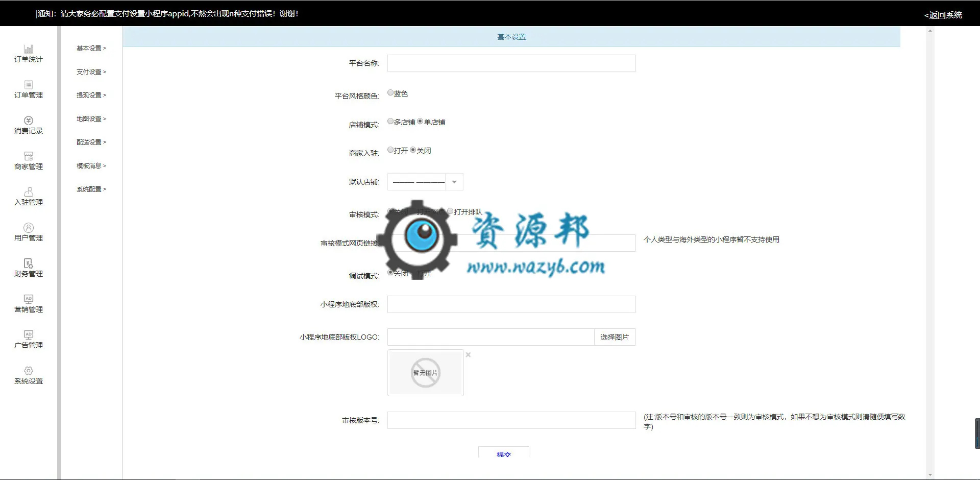Image resolution: width=980 pixels, height=480 pixels.
Task: Open 提现设置 menu entry
Action: coord(91,95)
